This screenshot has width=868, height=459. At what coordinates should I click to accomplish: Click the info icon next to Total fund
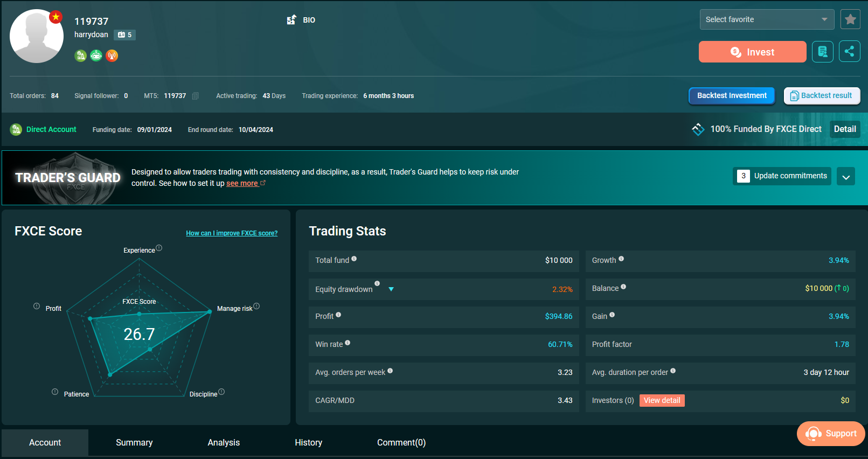[x=354, y=259]
